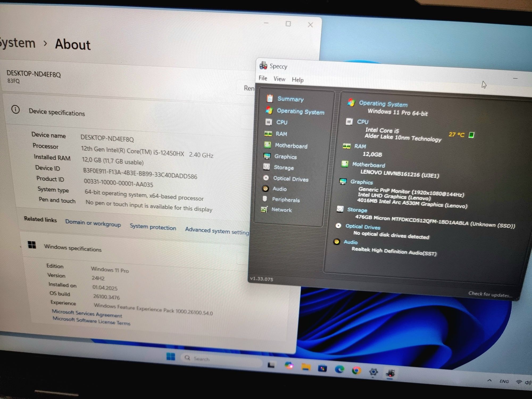This screenshot has height=399, width=532.
Task: Open Microsoft Store from the taskbar
Action: [x=322, y=368]
